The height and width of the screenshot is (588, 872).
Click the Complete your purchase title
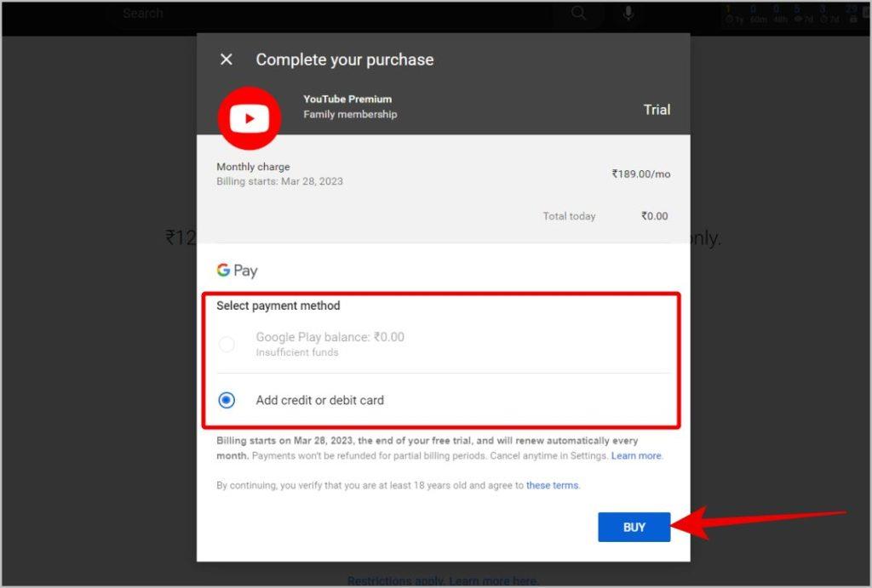click(345, 60)
